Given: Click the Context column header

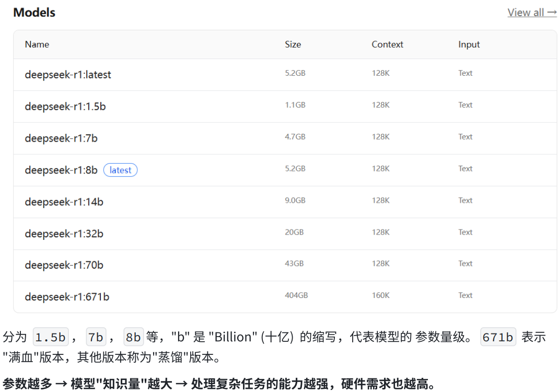Looking at the screenshot, I should [x=387, y=44].
